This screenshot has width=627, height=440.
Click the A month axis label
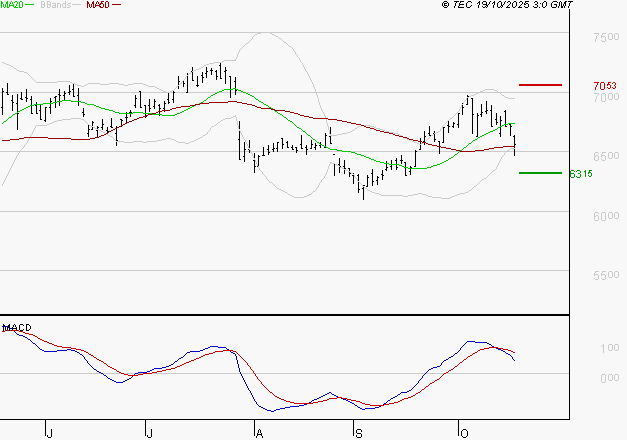point(259,434)
